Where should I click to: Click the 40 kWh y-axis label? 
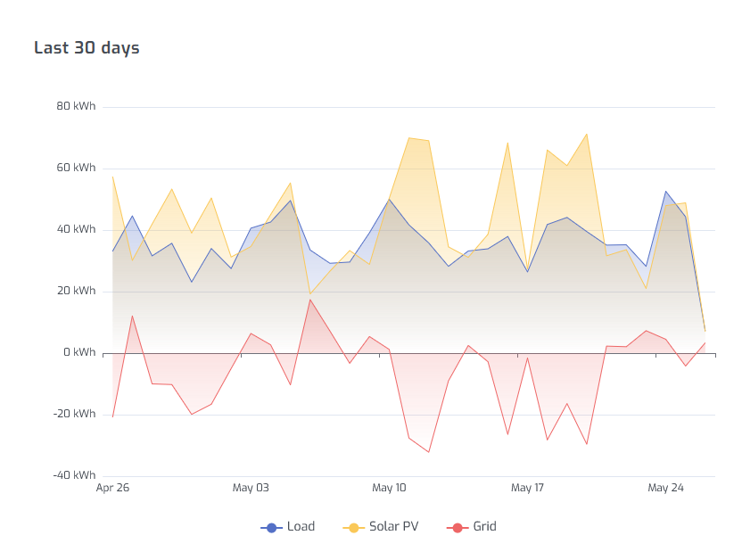point(76,230)
